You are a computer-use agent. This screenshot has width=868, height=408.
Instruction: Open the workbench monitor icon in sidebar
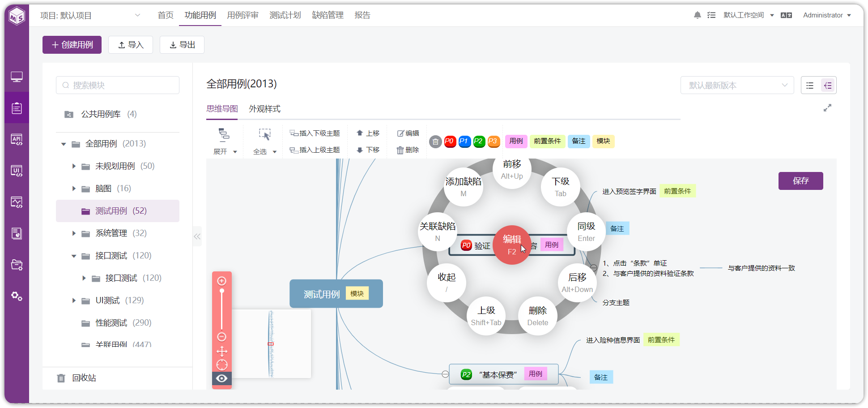coord(17,77)
